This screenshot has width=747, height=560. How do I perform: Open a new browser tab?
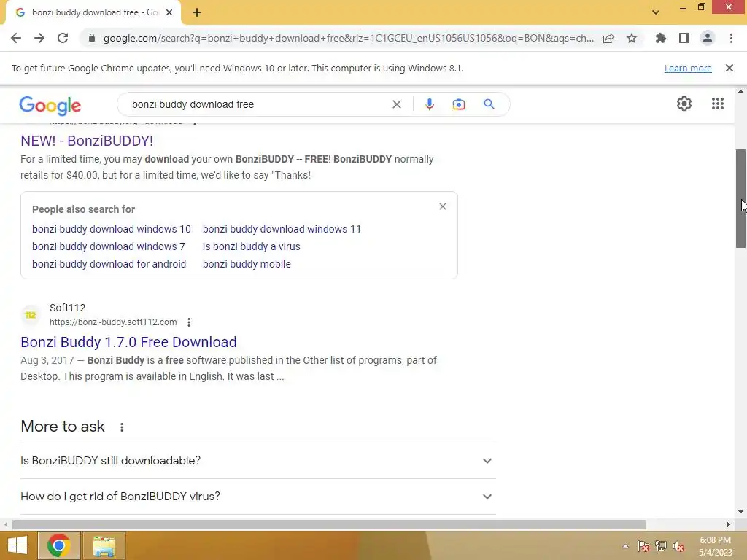(x=197, y=12)
